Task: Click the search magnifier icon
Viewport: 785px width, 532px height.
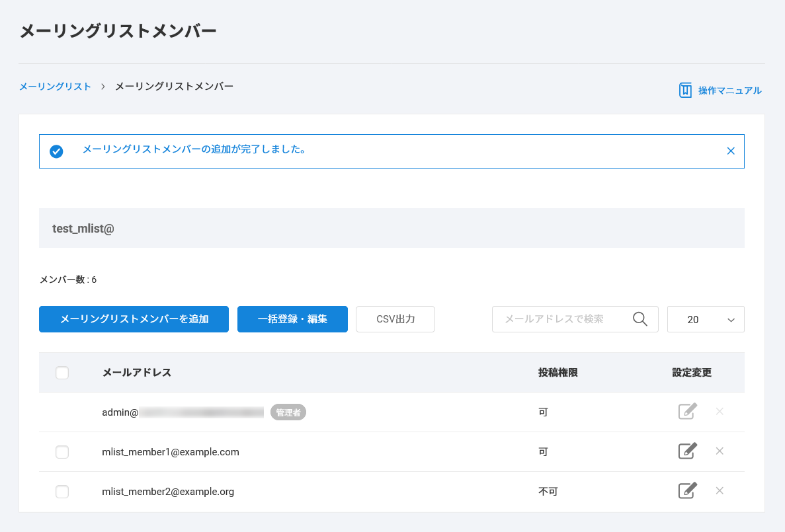Action: 640,319
